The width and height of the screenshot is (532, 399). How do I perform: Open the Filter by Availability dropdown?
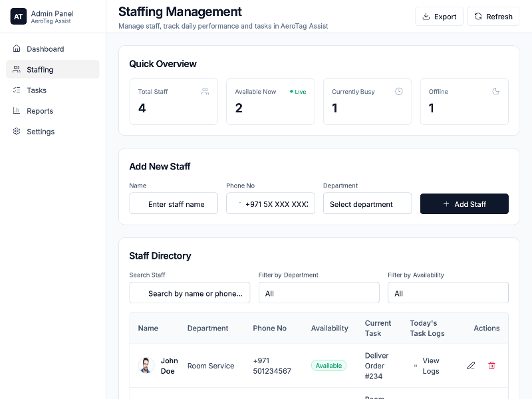point(448,293)
